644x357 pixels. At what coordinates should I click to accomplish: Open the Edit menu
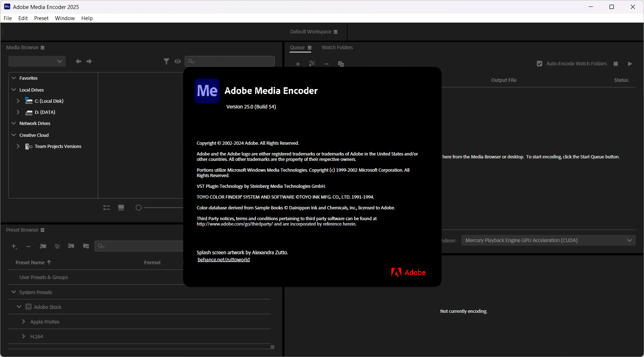(23, 18)
